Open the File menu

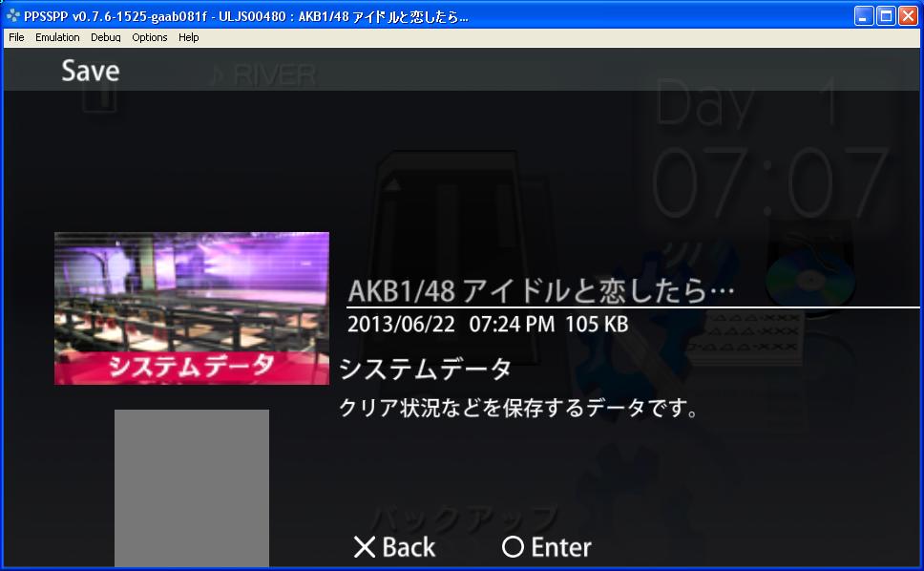[16, 37]
